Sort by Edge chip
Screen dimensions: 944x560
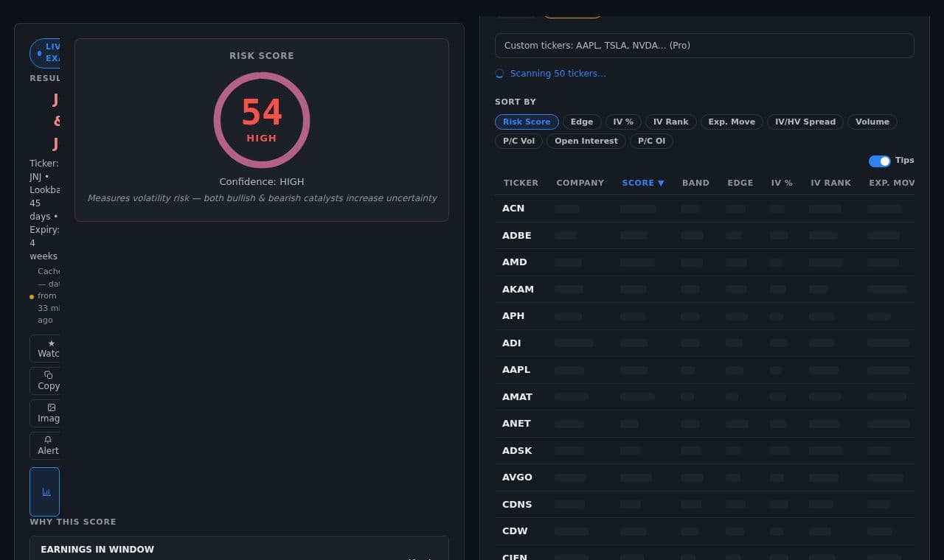click(x=582, y=122)
